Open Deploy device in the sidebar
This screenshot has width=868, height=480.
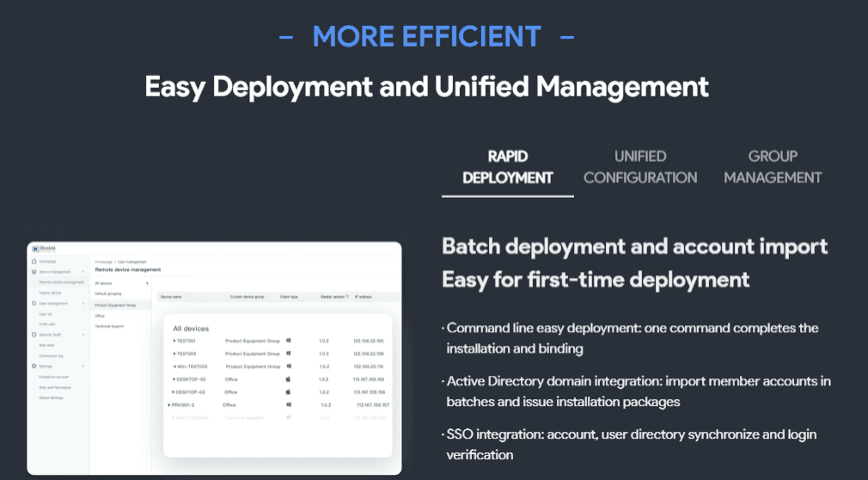click(x=50, y=292)
